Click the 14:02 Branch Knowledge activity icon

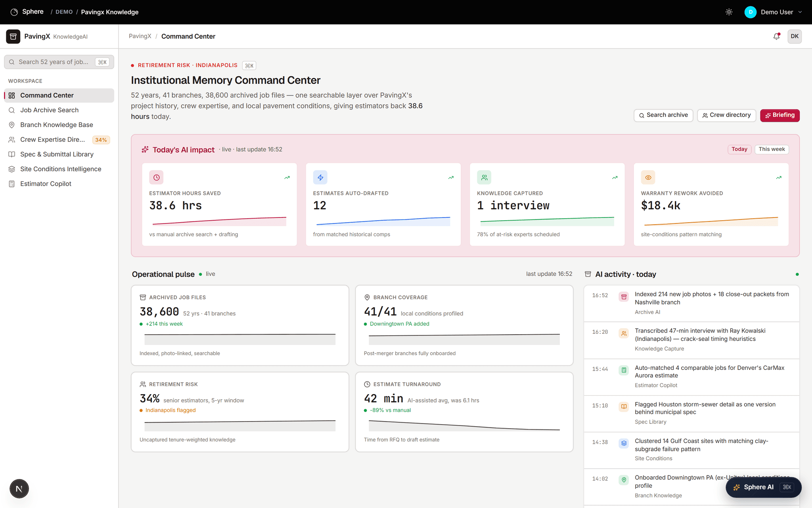pyautogui.click(x=624, y=480)
